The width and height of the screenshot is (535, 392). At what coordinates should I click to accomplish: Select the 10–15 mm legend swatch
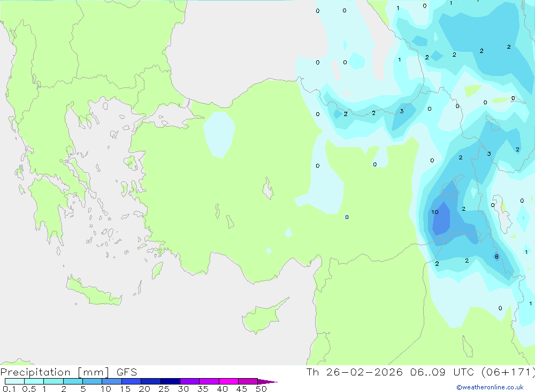click(x=112, y=381)
